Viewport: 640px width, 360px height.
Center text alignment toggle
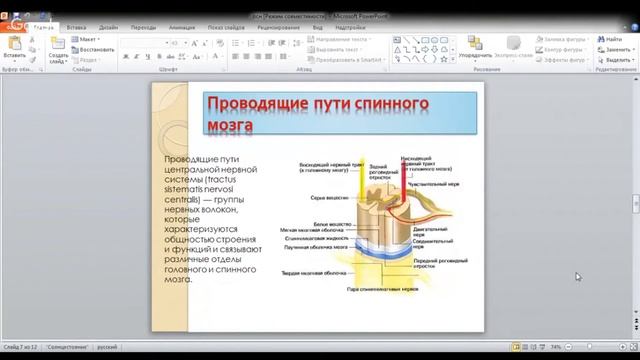click(x=247, y=56)
